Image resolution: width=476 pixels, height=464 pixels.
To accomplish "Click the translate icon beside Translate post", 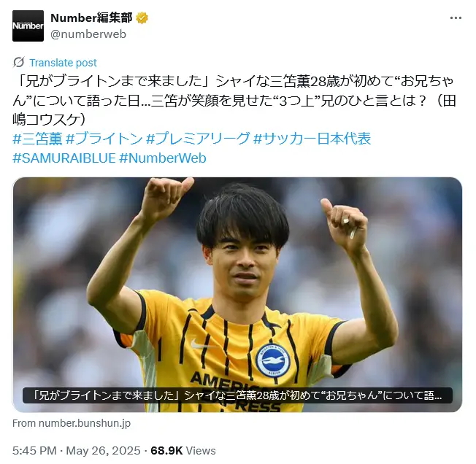I will pos(19,63).
